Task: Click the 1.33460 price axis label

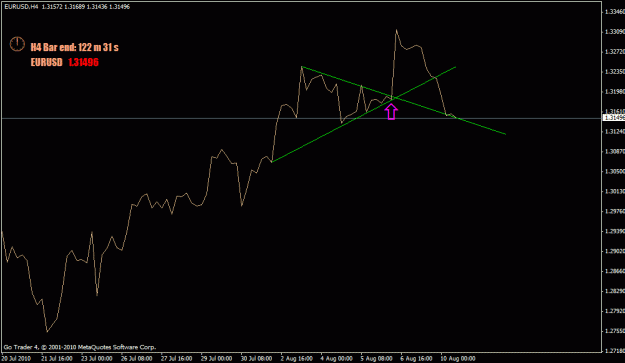Action: click(615, 12)
